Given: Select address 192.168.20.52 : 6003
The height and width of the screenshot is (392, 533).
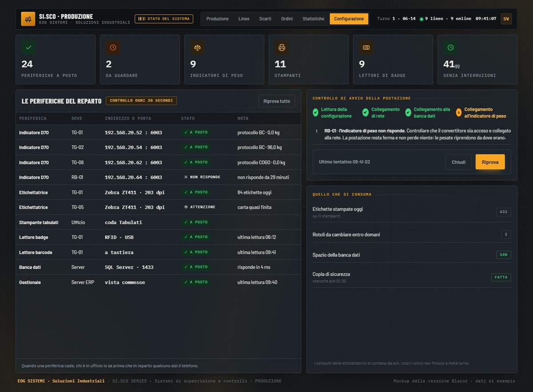Looking at the screenshot, I should pos(133,132).
